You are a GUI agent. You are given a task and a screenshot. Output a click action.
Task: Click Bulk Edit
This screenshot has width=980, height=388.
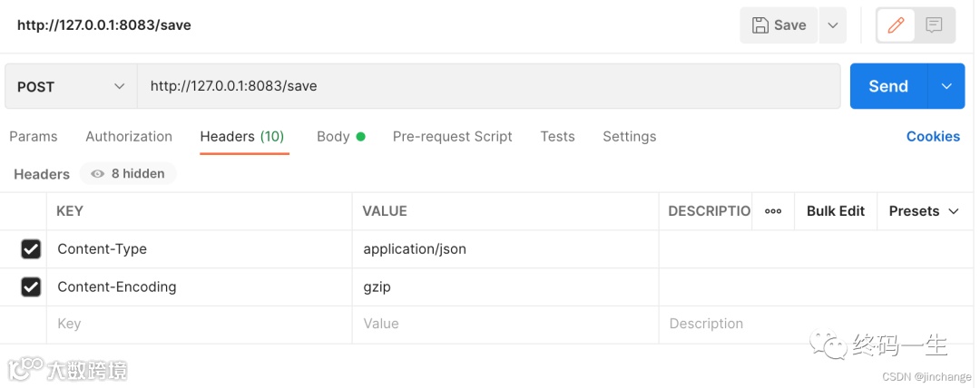point(836,211)
